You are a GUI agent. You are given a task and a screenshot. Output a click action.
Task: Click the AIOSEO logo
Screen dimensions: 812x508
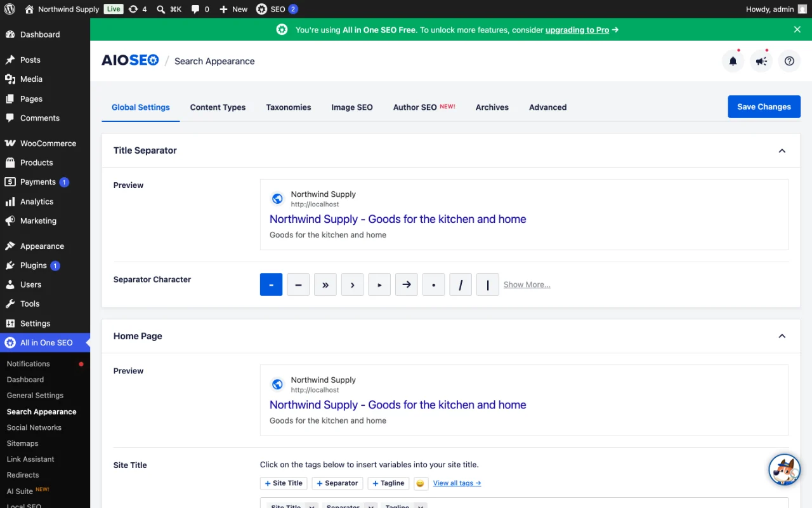pyautogui.click(x=130, y=60)
